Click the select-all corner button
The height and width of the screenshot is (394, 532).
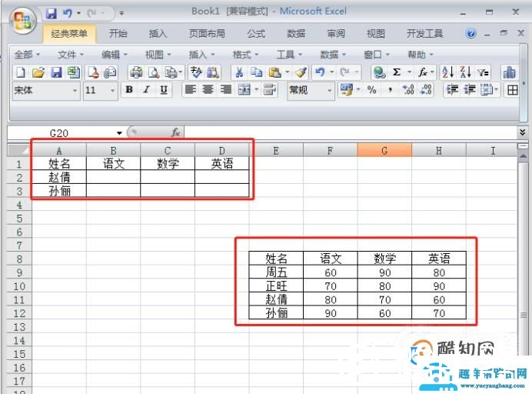[19, 150]
